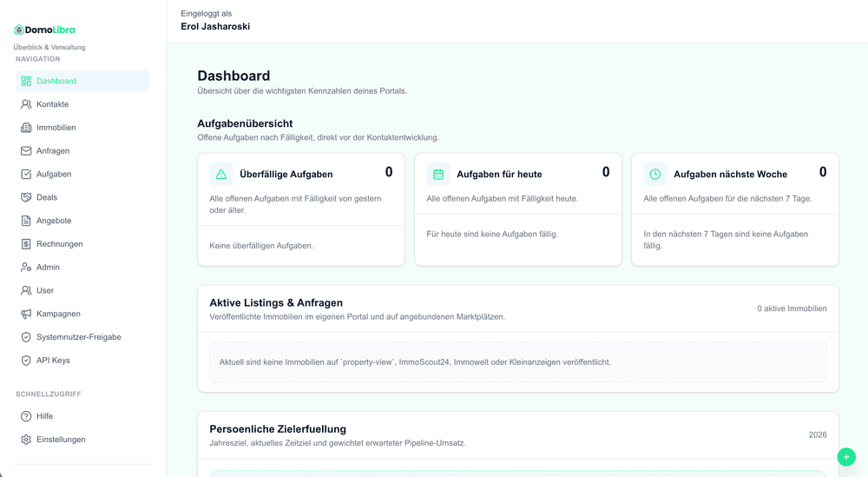Open the Hilfe quick access link

pos(44,416)
